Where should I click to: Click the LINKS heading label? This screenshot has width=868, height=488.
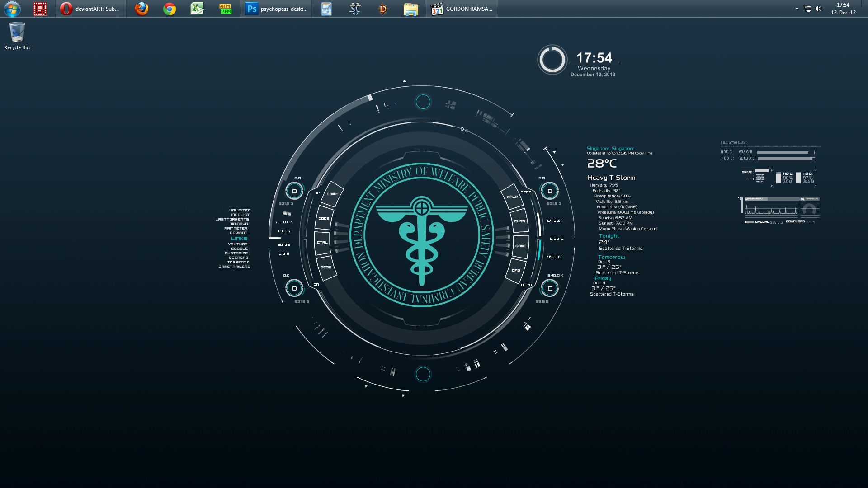point(239,239)
